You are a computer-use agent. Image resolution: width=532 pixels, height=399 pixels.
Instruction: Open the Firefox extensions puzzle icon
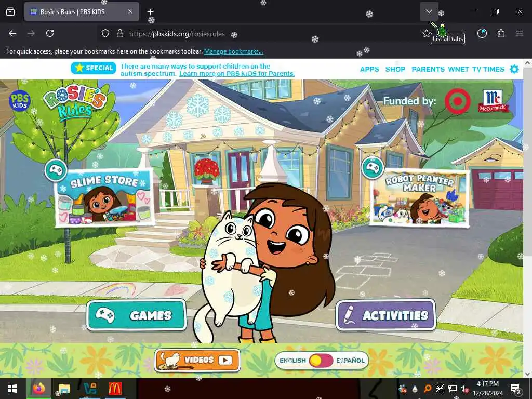[501, 33]
